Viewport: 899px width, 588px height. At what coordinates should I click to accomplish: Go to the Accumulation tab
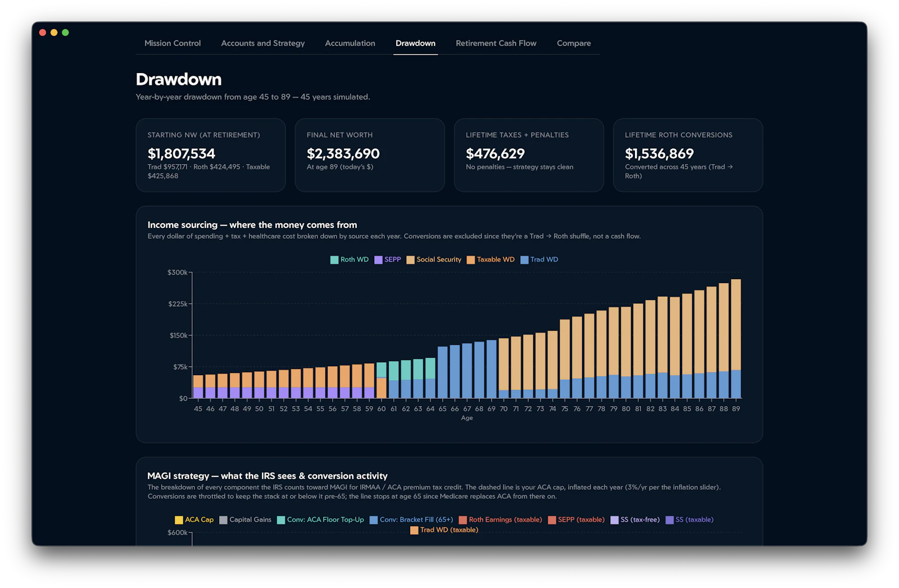[x=350, y=43]
